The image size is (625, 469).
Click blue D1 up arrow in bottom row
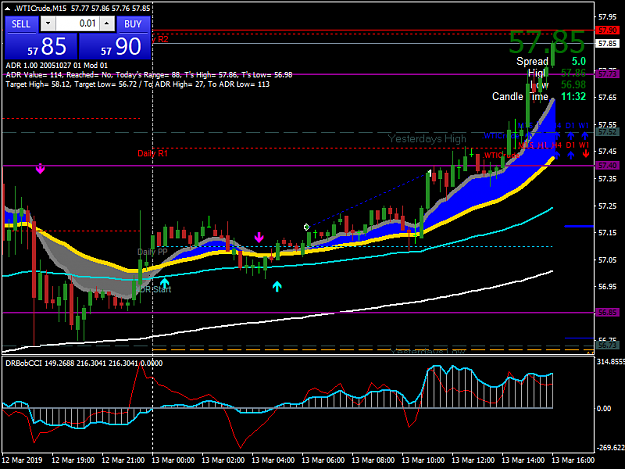point(571,155)
